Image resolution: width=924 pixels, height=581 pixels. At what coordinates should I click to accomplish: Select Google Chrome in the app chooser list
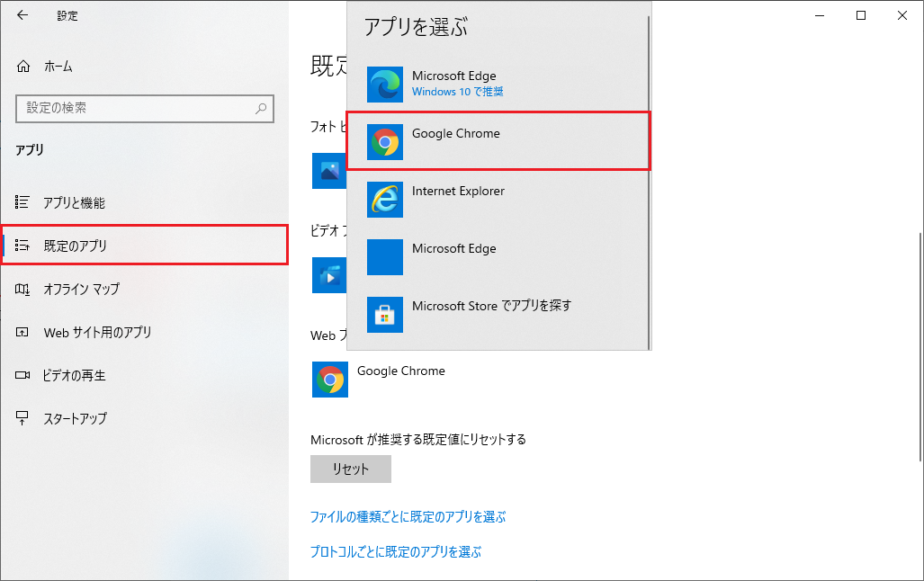click(498, 140)
